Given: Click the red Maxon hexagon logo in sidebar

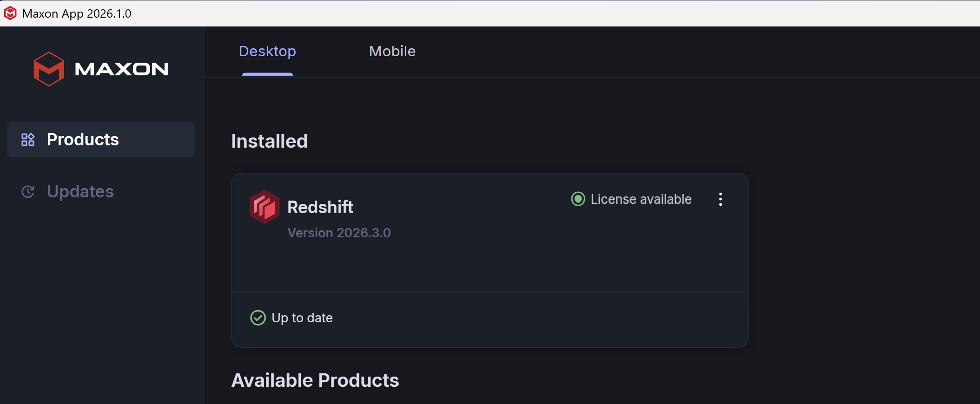Looking at the screenshot, I should pos(49,69).
